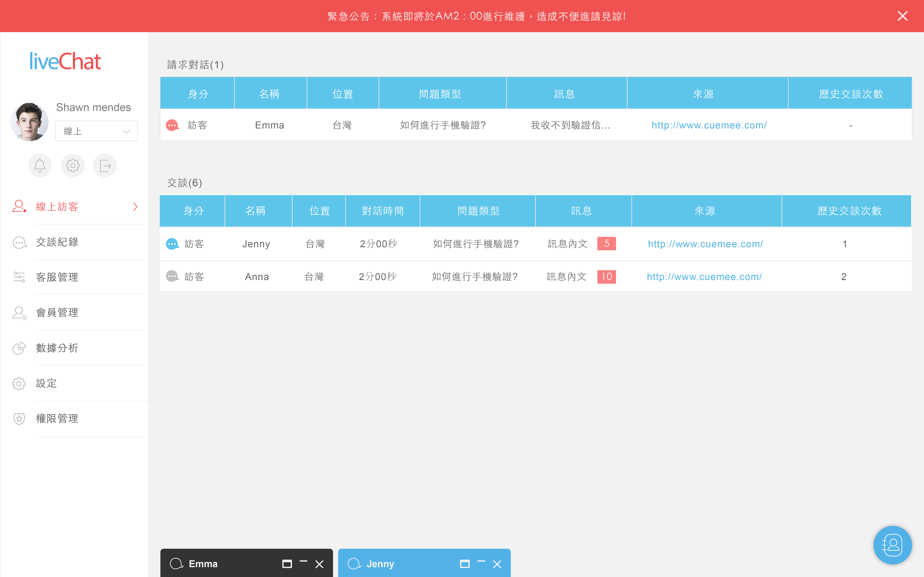Click Emma's question 如何進行手機驗證?
Viewport: 924px width, 577px height.
(443, 125)
